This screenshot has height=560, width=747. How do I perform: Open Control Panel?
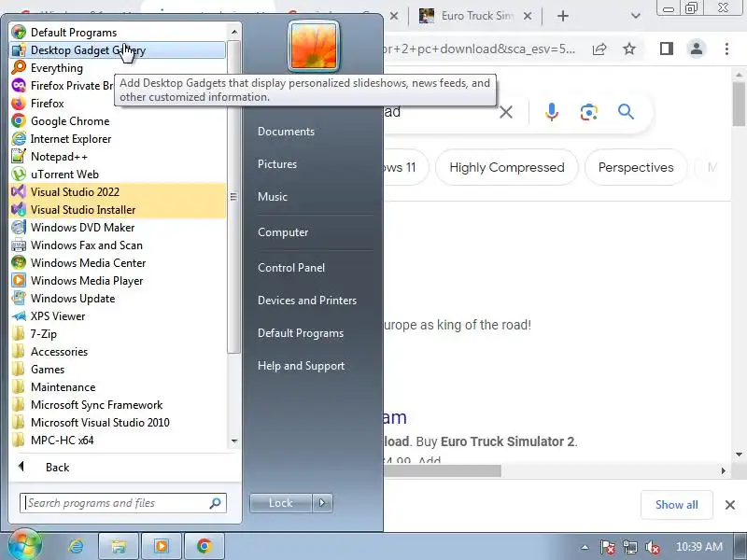coord(291,268)
